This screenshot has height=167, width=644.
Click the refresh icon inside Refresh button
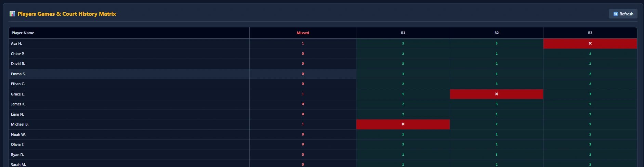point(616,14)
